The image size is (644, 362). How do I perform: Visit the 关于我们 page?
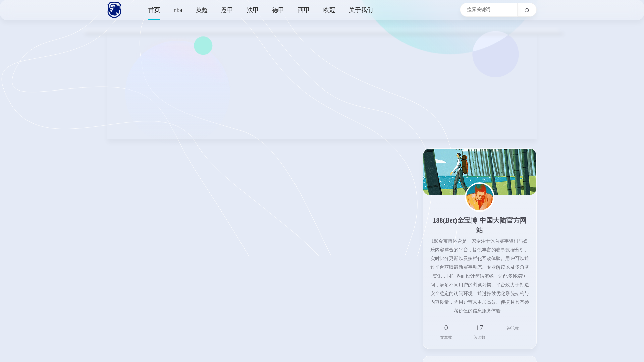(x=361, y=10)
